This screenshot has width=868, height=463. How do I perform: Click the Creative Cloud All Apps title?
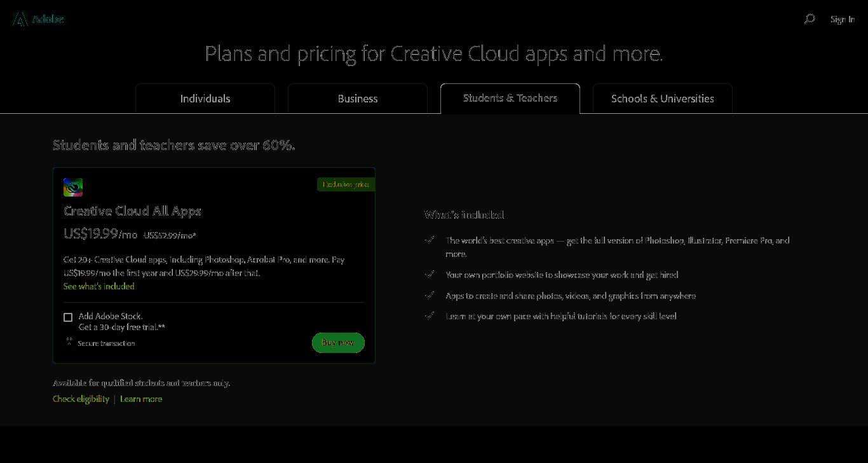132,211
